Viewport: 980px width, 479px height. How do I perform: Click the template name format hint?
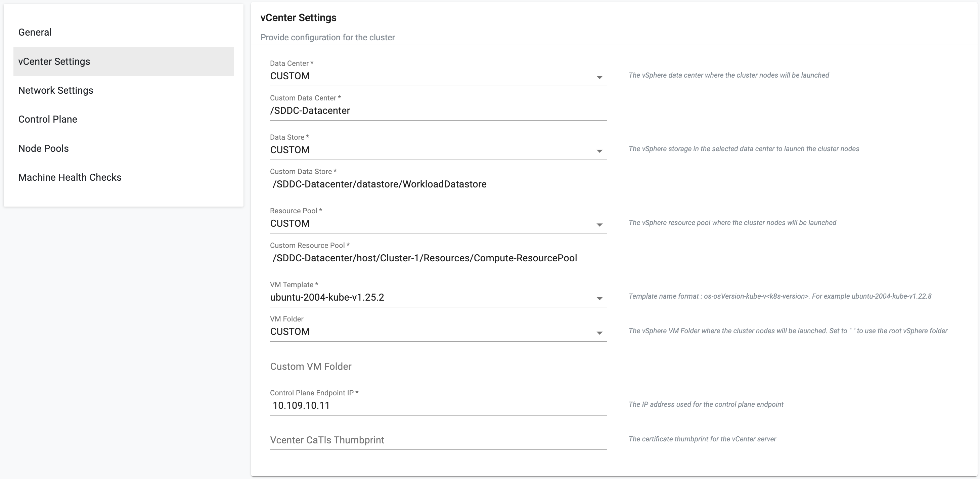tap(780, 296)
